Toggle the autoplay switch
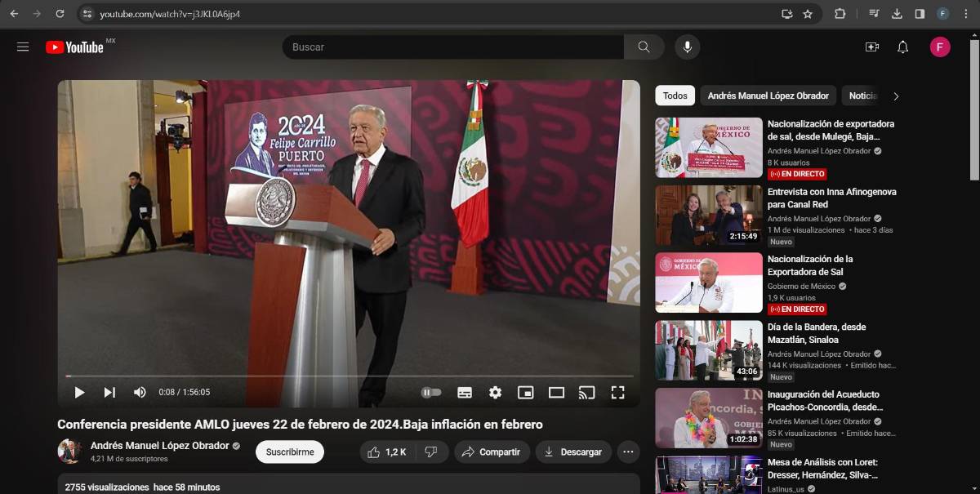The image size is (980, 494). click(x=431, y=393)
